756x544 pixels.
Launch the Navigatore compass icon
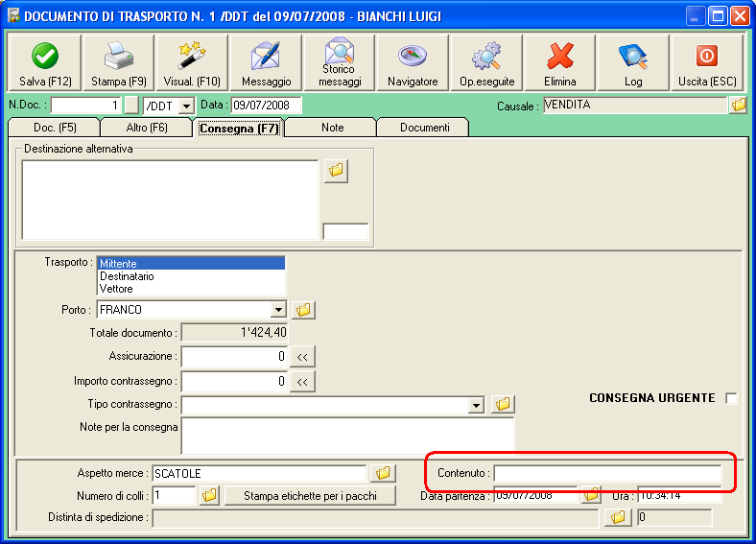pyautogui.click(x=413, y=62)
